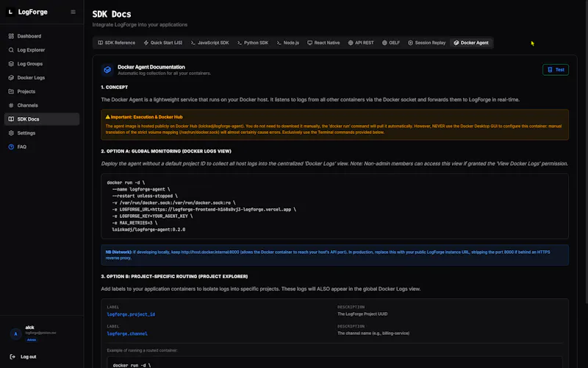The image size is (588, 368).
Task: Click the Admin badge under username
Action: [x=32, y=340]
